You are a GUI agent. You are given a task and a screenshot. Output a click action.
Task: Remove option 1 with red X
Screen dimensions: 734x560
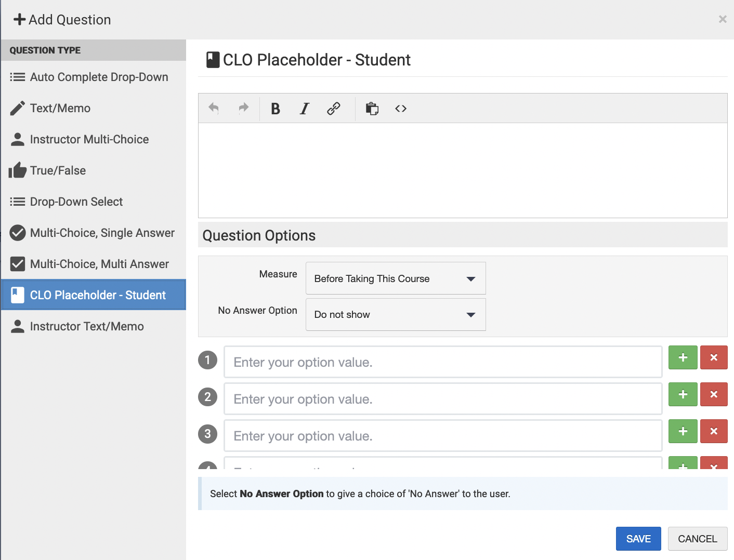click(714, 357)
